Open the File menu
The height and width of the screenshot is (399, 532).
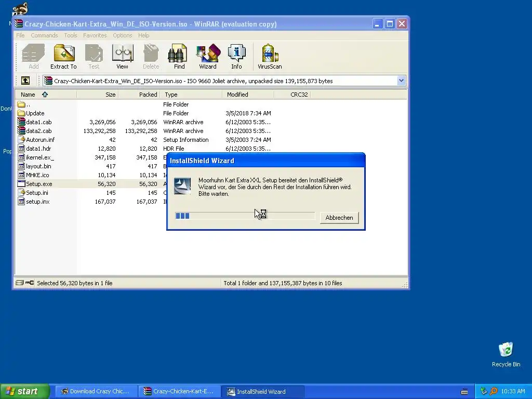click(x=20, y=35)
